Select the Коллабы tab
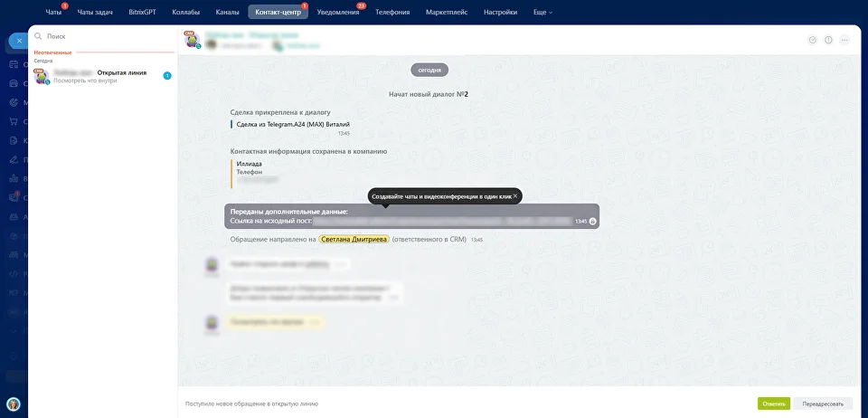 pos(186,12)
